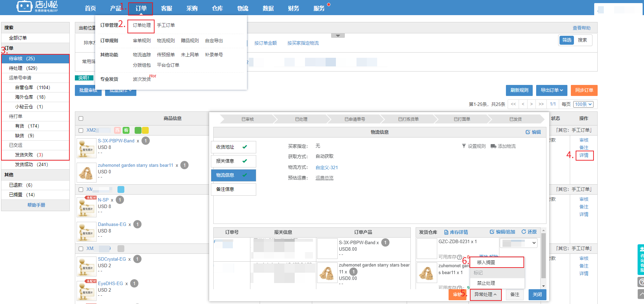
Task: Click the yellow color label on first order
Action: [x=145, y=130]
